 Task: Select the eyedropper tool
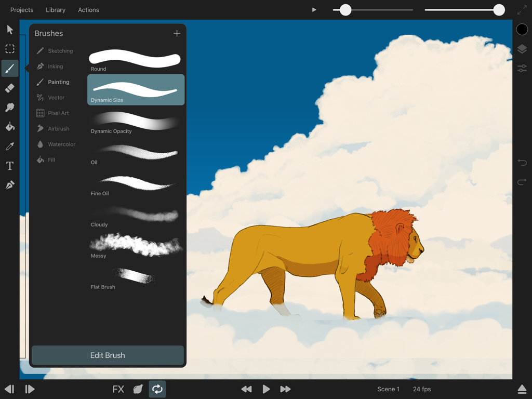click(x=9, y=146)
